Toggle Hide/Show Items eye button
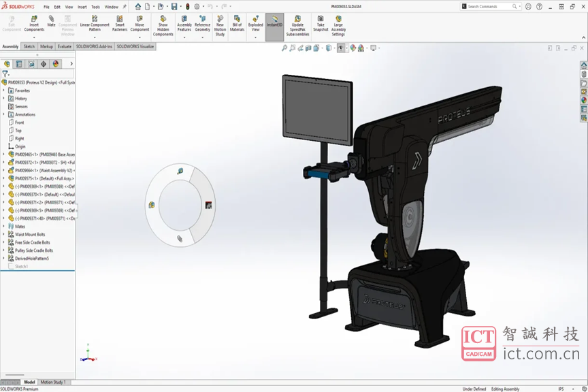The image size is (588, 392). click(341, 48)
